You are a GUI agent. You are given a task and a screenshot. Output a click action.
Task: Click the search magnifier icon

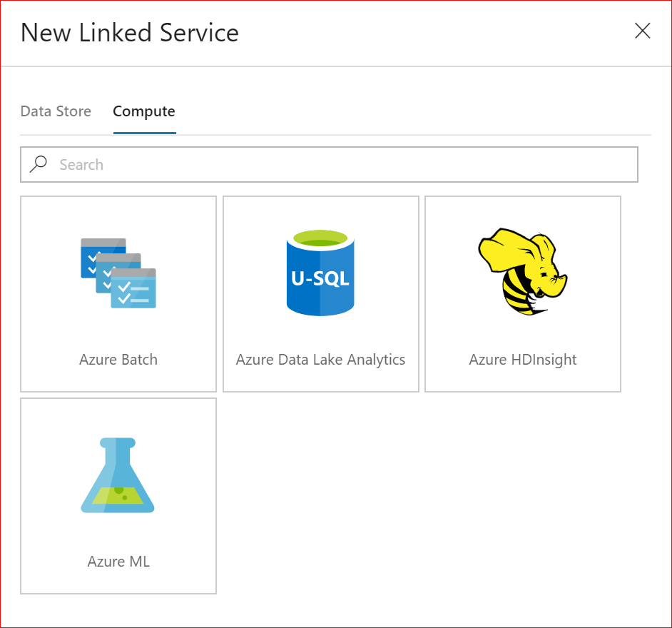pyautogui.click(x=38, y=164)
